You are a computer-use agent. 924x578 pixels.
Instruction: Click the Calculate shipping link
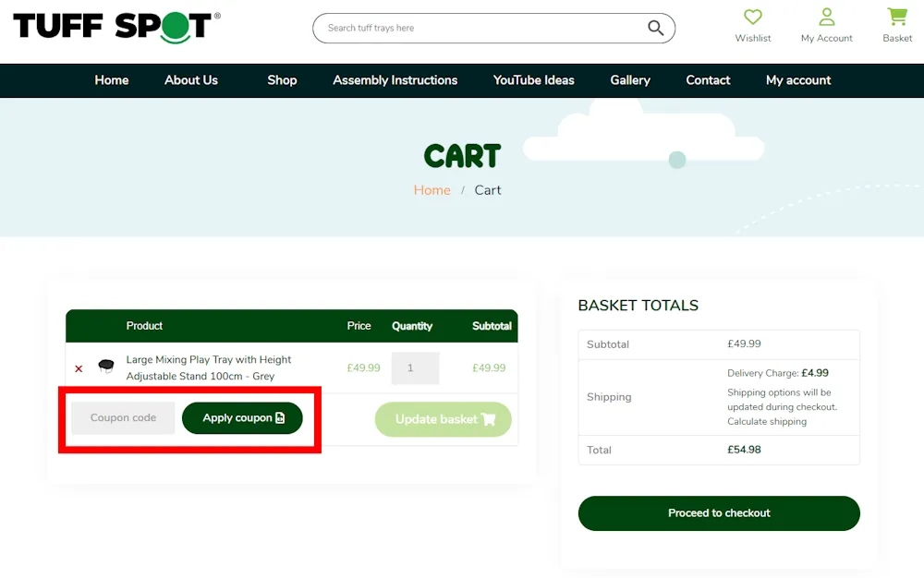(767, 421)
